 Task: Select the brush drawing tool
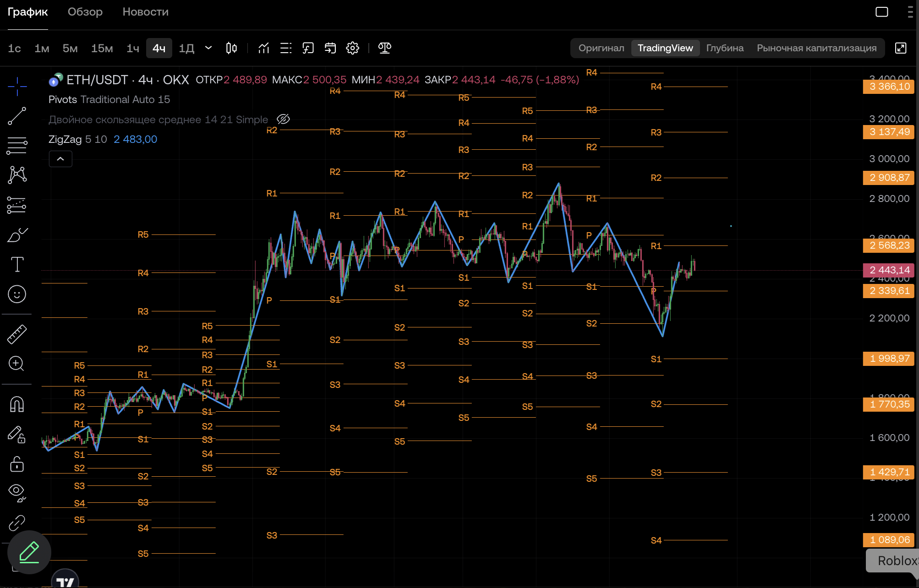click(x=17, y=235)
